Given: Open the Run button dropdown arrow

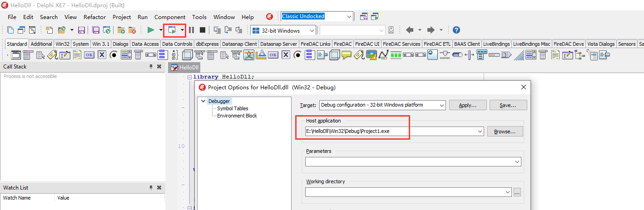Looking at the screenshot, I should tap(160, 30).
